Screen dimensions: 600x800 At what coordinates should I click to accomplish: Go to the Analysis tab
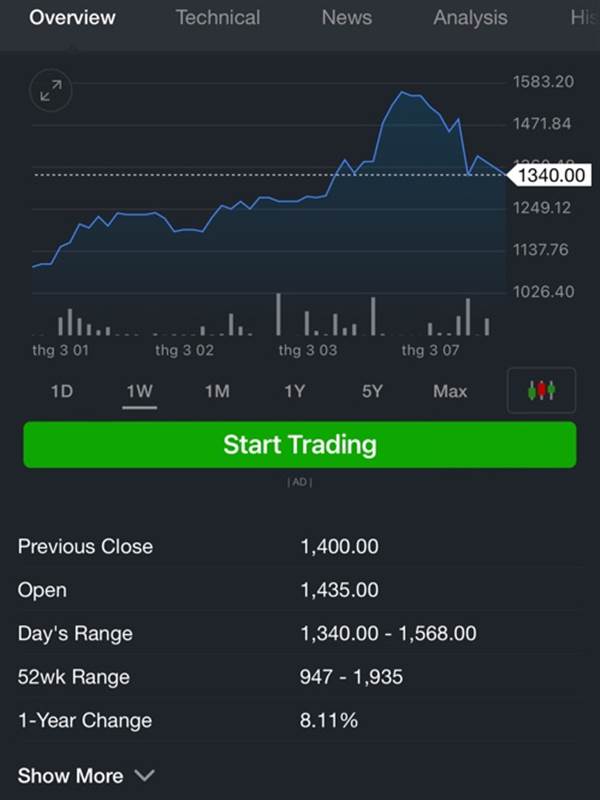coord(470,17)
